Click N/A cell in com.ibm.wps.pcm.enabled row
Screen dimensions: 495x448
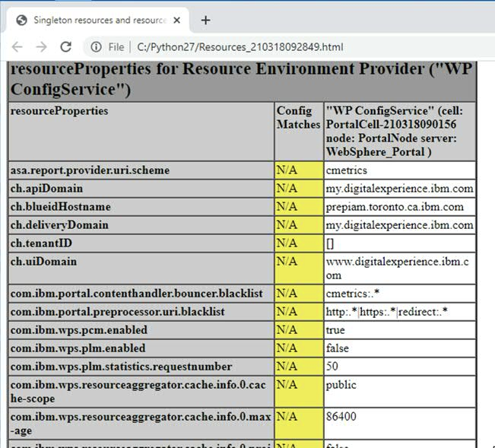pos(299,330)
